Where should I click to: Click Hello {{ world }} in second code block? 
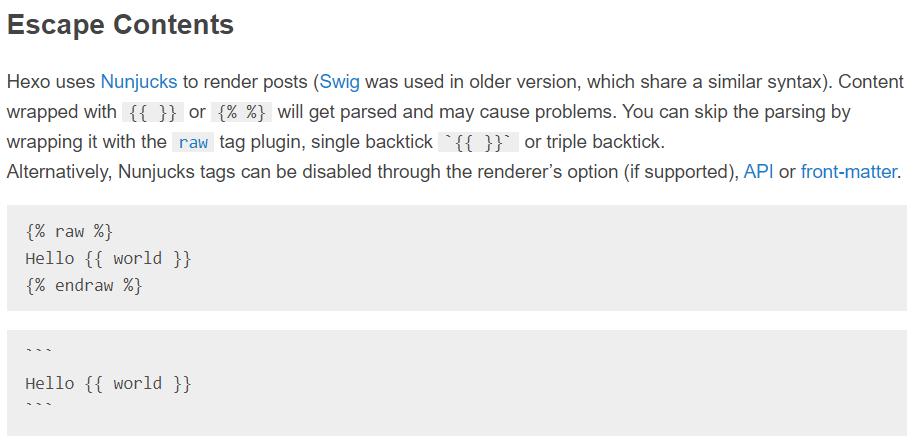click(108, 384)
